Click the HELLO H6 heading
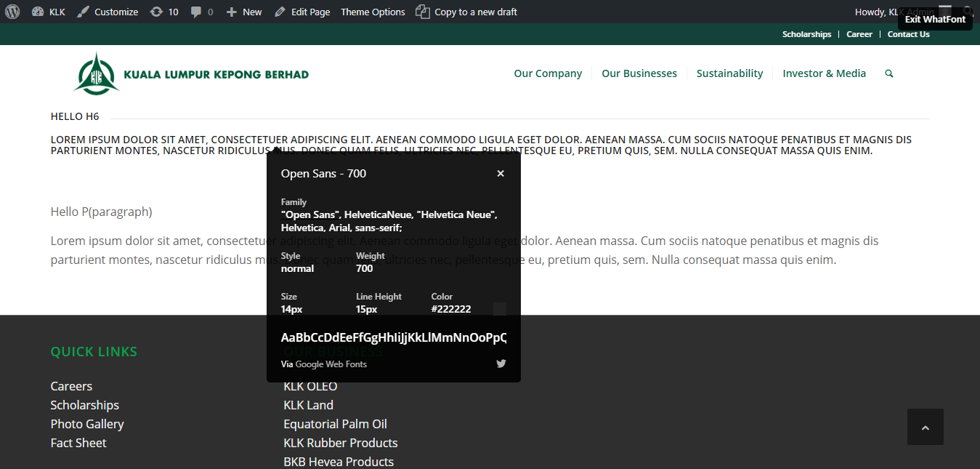980x469 pixels. point(75,116)
